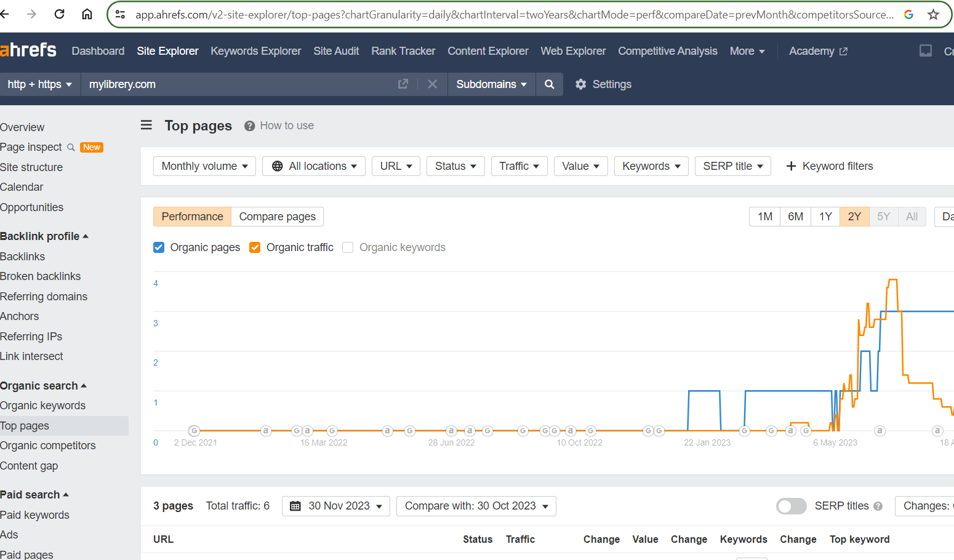Click the browser address bar URL

[515, 14]
